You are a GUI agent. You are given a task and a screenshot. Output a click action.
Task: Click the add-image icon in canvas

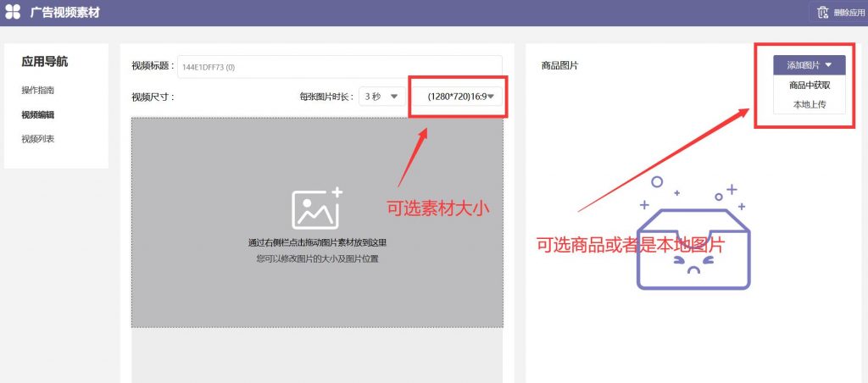click(x=316, y=208)
